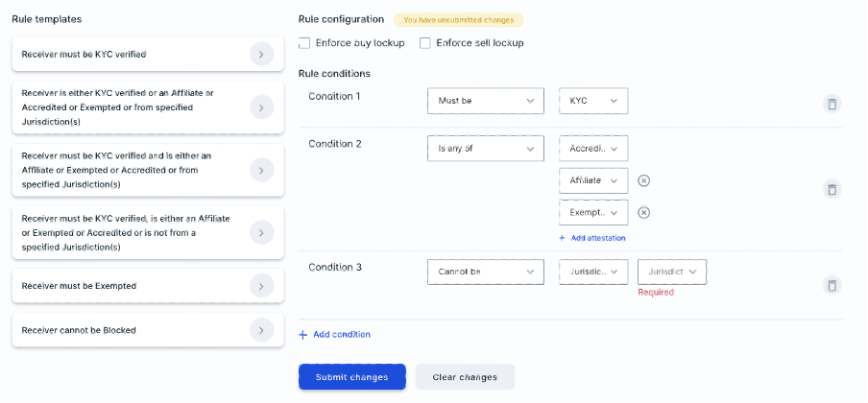
Task: Enable the Enforce buy lockup checkbox
Action: (304, 42)
